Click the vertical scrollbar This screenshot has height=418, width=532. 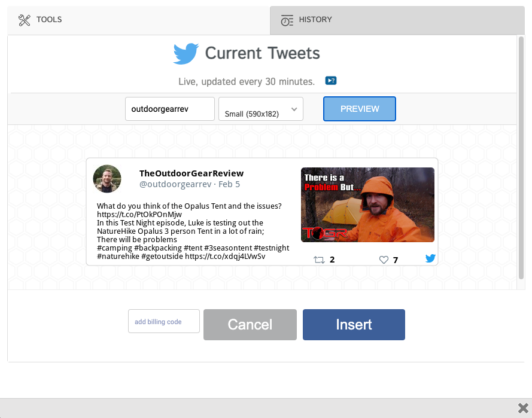tap(521, 158)
